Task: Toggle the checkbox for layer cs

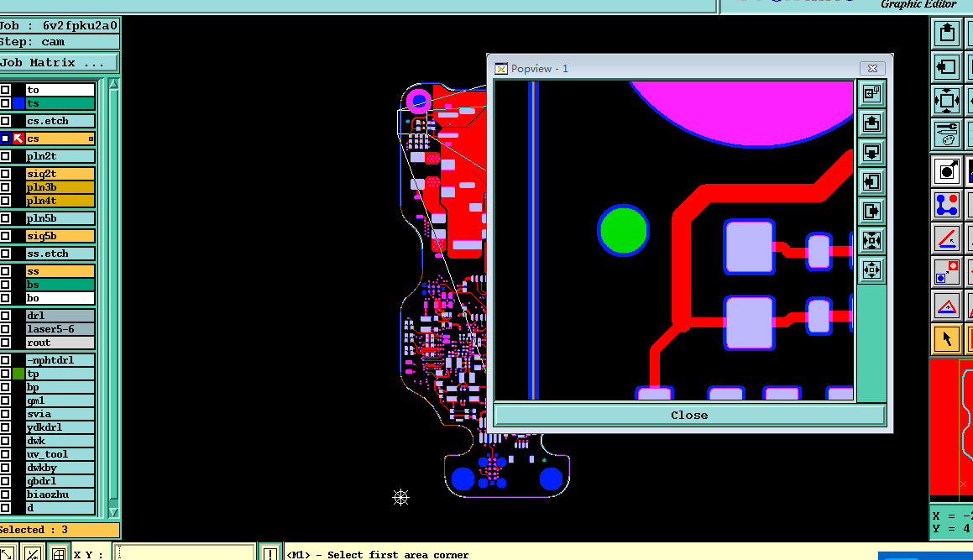Action: pyautogui.click(x=6, y=139)
